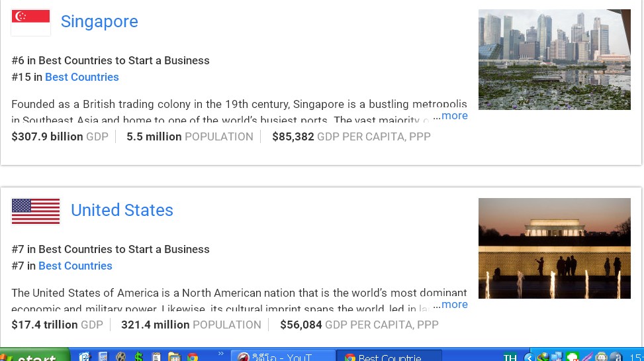Expand United States description with more link
The width and height of the screenshot is (644, 361).
tap(454, 305)
